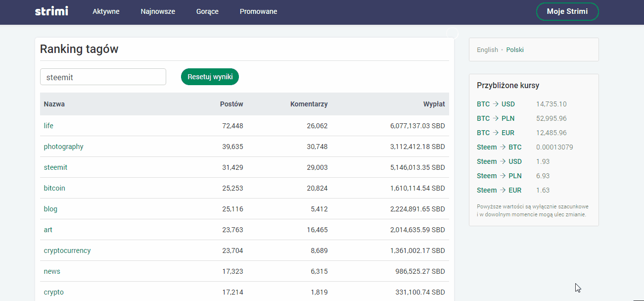Viewport: 644px width, 301px height.
Task: Sort by Nazwa column header
Action: point(54,104)
